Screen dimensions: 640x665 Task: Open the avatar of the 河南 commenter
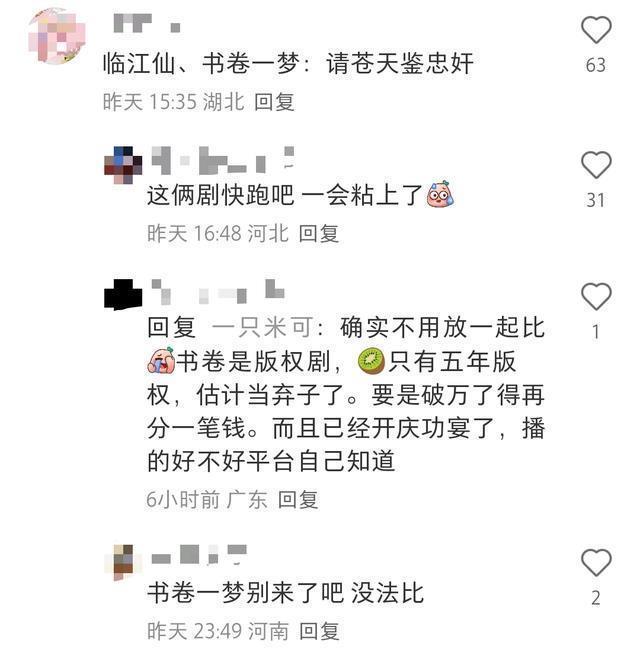pyautogui.click(x=123, y=562)
